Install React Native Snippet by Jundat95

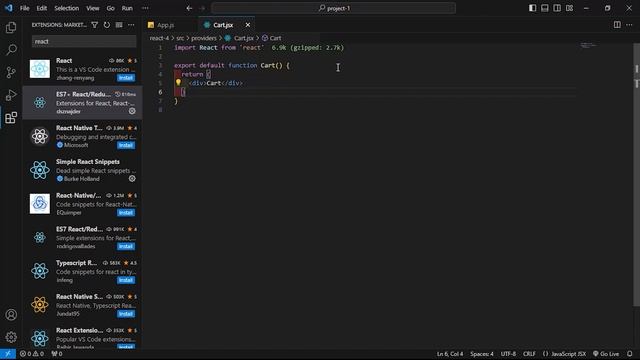click(126, 314)
